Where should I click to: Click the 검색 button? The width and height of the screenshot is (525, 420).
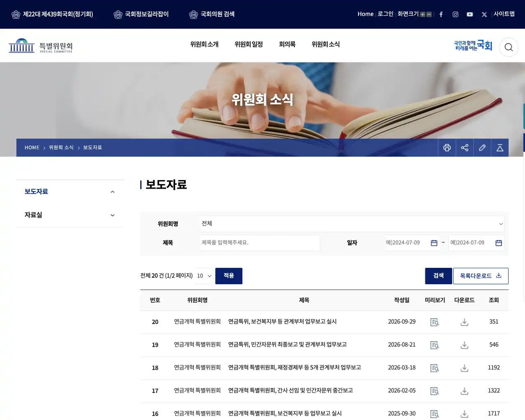pos(438,276)
